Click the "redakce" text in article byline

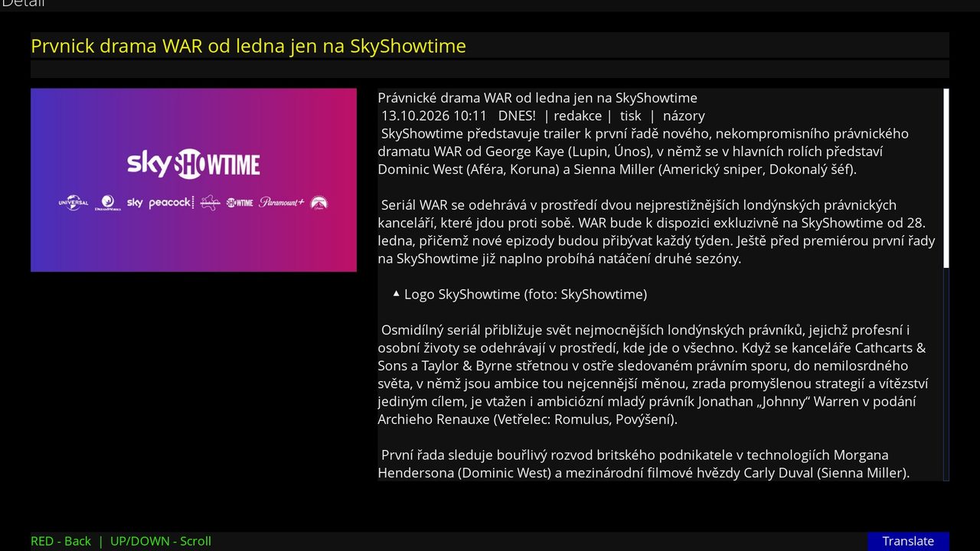coord(577,116)
